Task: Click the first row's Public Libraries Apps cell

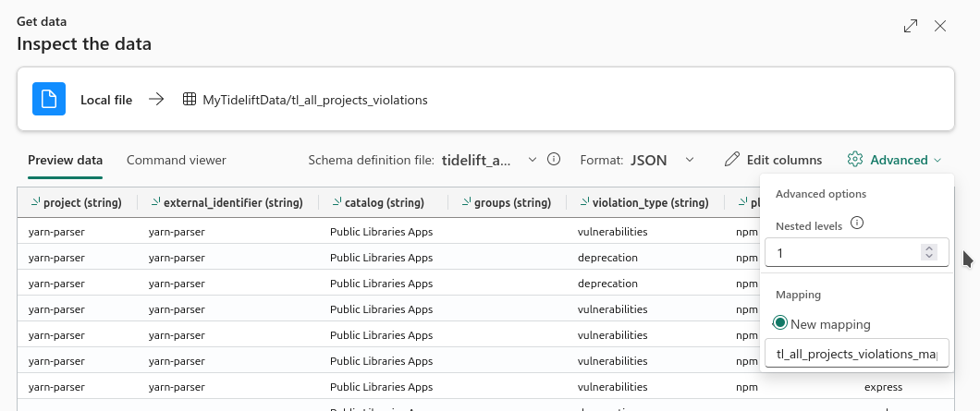Action: (381, 232)
